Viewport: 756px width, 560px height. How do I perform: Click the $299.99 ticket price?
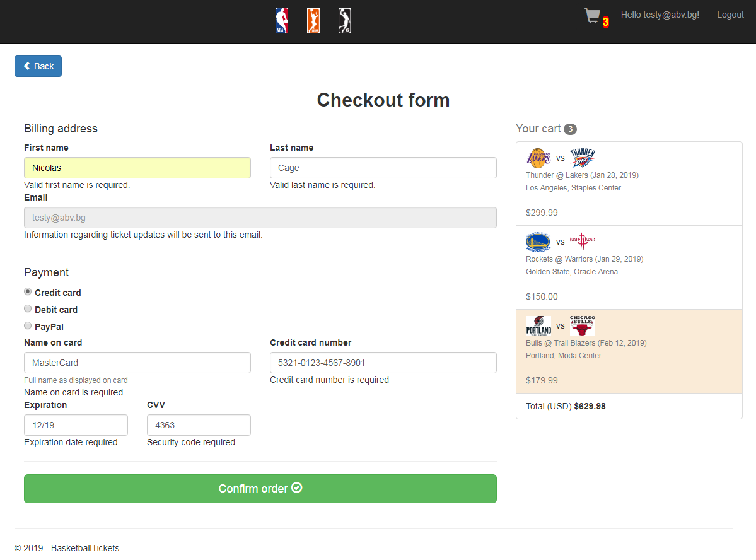[x=542, y=213]
